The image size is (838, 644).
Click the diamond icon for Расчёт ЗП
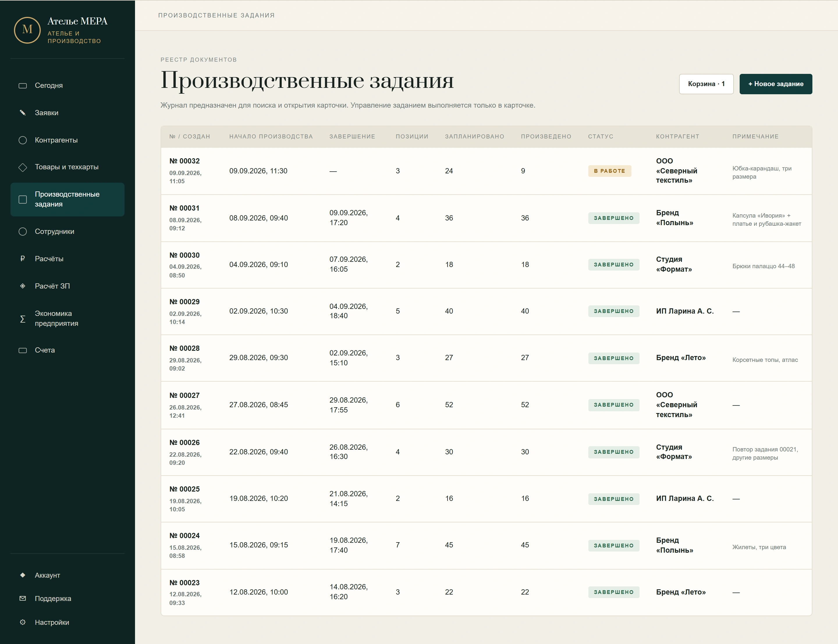23,286
